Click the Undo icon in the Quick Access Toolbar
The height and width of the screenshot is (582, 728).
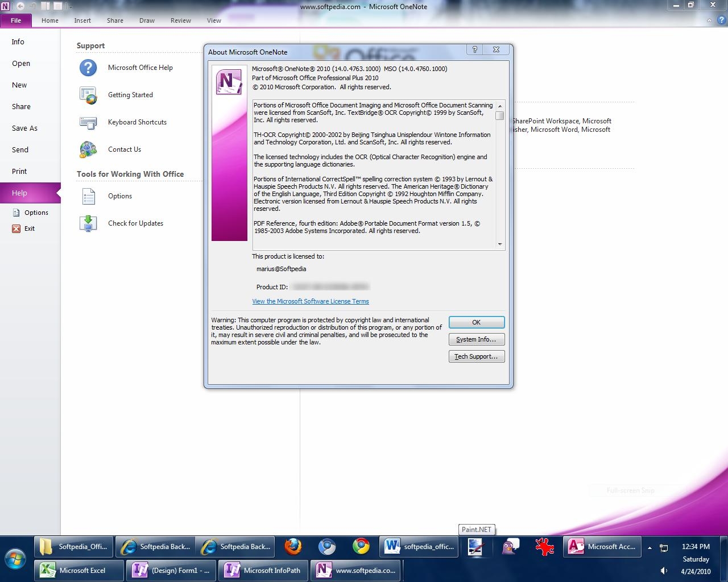[x=33, y=6]
